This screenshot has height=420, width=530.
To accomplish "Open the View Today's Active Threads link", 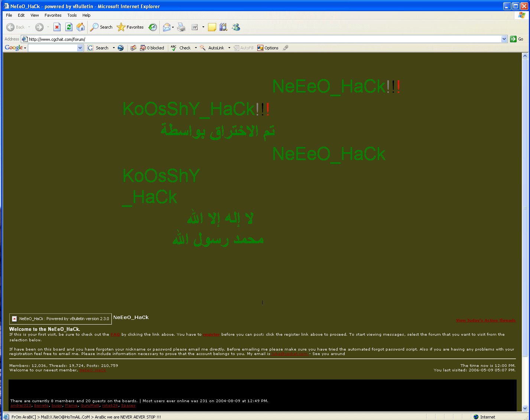I will click(x=485, y=320).
